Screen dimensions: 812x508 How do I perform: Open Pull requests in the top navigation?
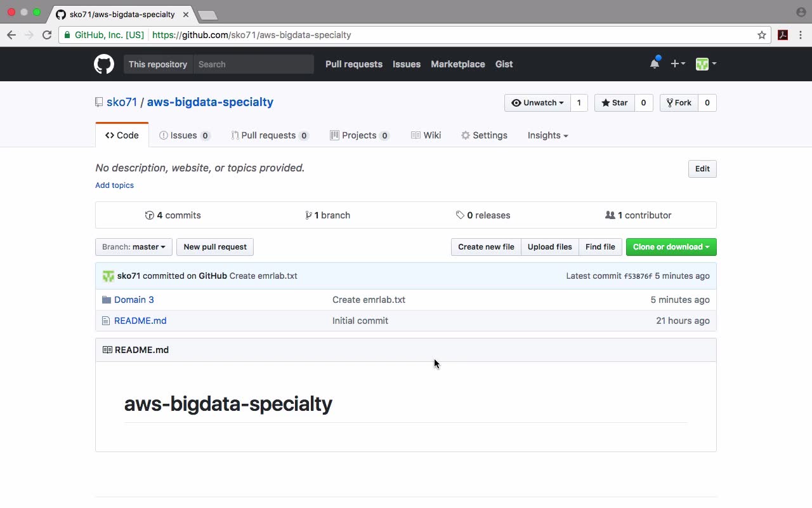pos(354,64)
